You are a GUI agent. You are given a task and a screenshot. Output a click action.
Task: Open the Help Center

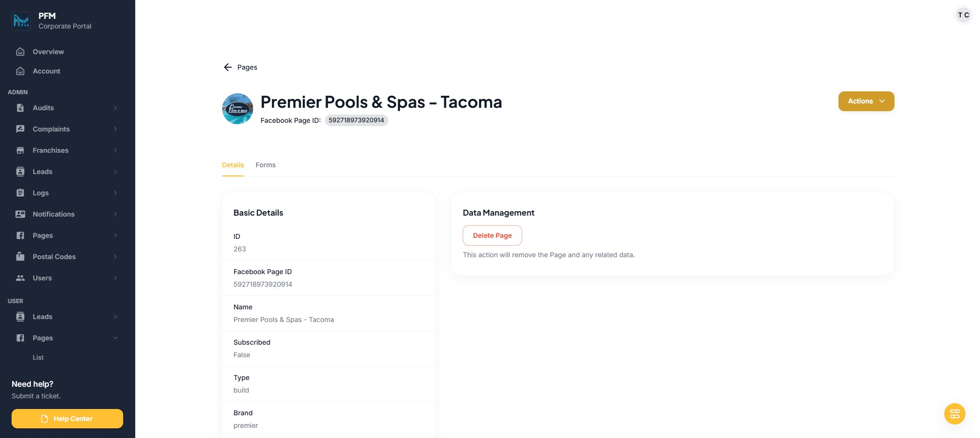coord(67,419)
